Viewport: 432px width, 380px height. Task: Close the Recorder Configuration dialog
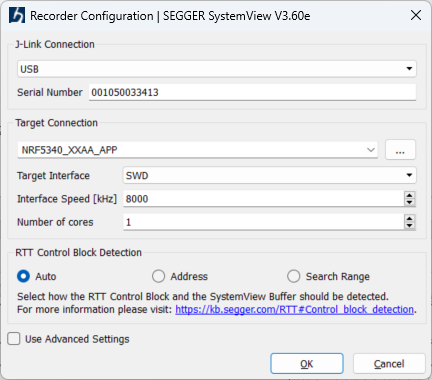coord(416,15)
